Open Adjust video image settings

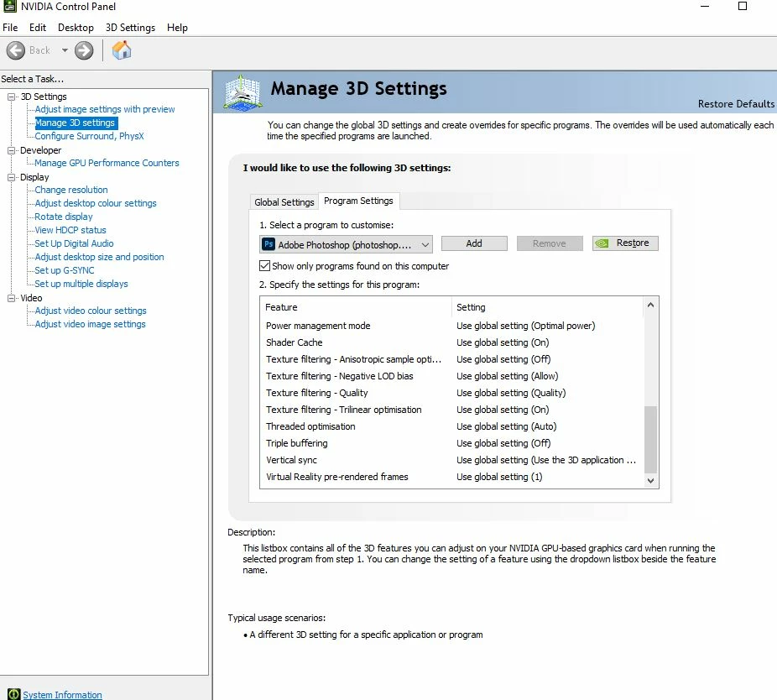coord(90,324)
